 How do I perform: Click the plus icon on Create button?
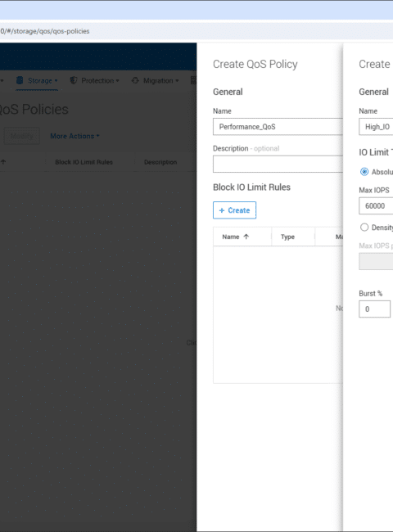point(222,210)
